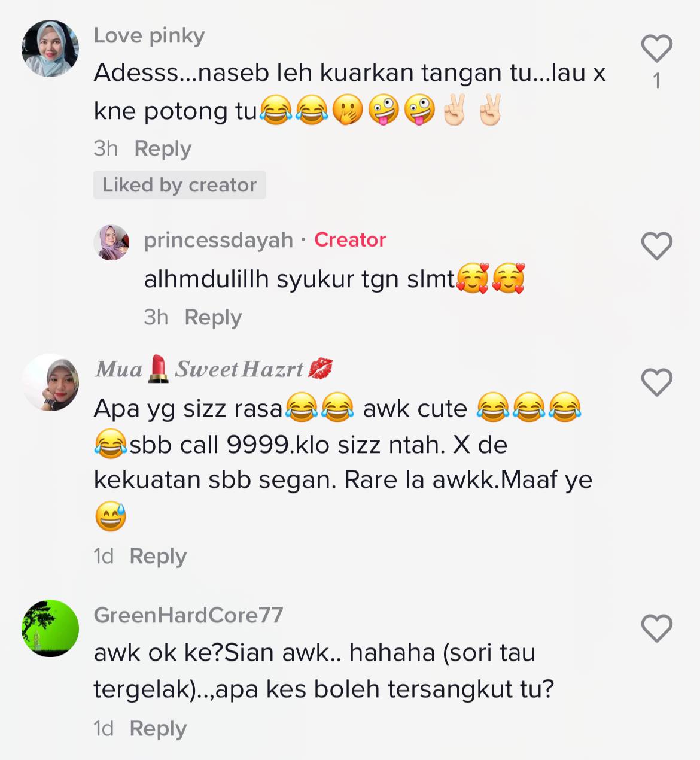Open GreenHardCore77 username link
The image size is (700, 760).
pyautogui.click(x=188, y=615)
